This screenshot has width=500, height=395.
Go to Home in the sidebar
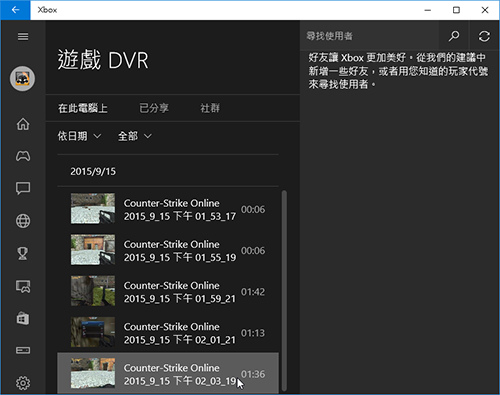click(23, 124)
